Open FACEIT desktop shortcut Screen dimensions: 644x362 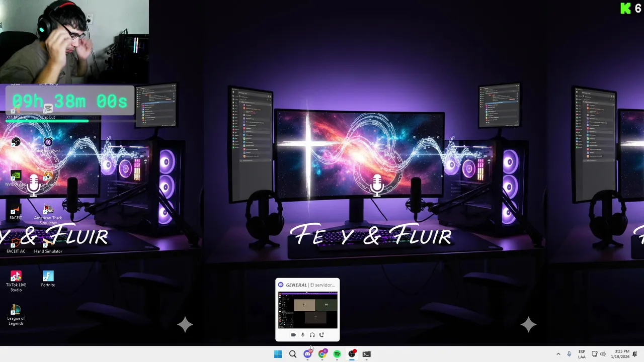click(x=16, y=213)
